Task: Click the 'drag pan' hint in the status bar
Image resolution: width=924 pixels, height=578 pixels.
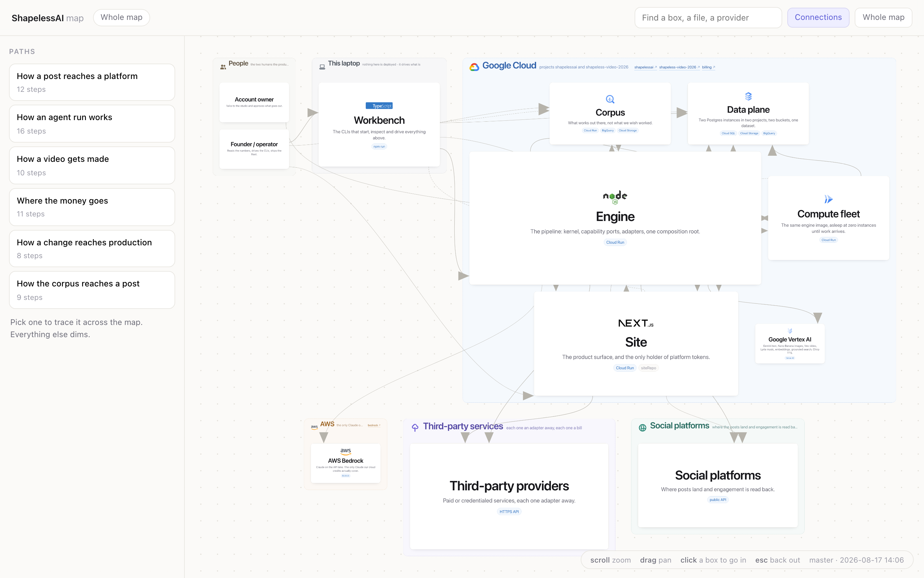Action: coord(655,560)
